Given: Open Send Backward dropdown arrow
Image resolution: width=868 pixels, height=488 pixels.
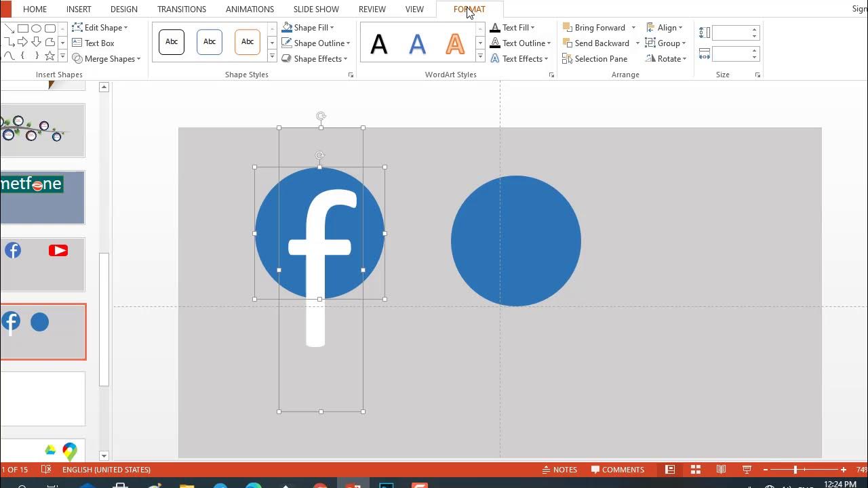Looking at the screenshot, I should tap(637, 43).
